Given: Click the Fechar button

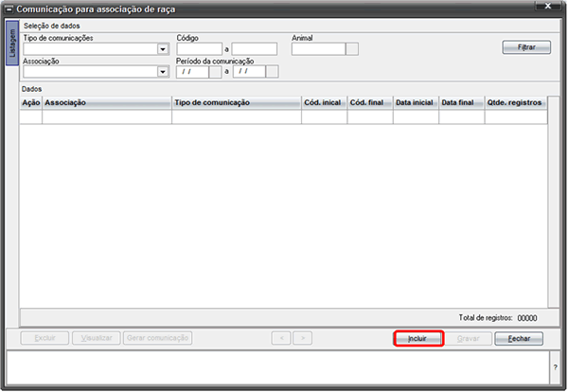Looking at the screenshot, I should [x=519, y=339].
